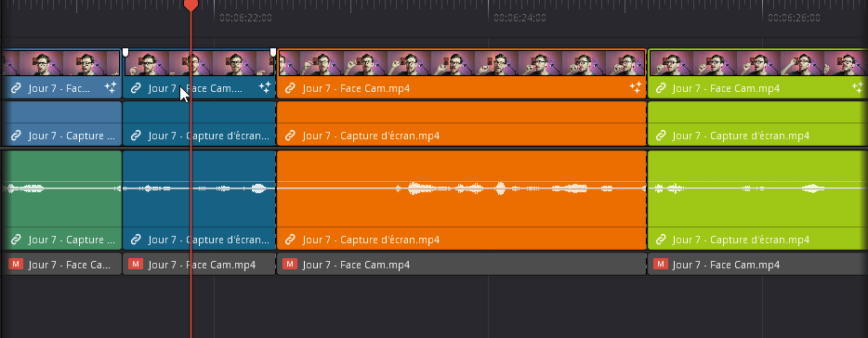
Task: Click the green audio clip waveform
Action: click(x=61, y=188)
